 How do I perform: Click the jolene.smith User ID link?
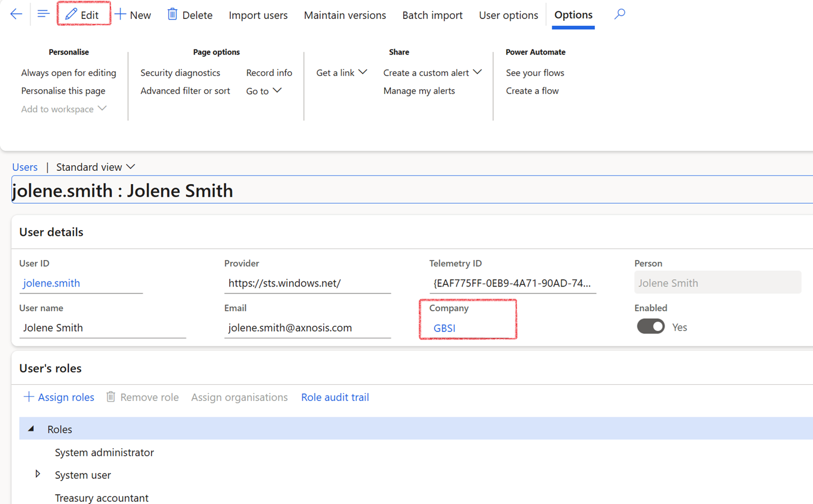51,282
